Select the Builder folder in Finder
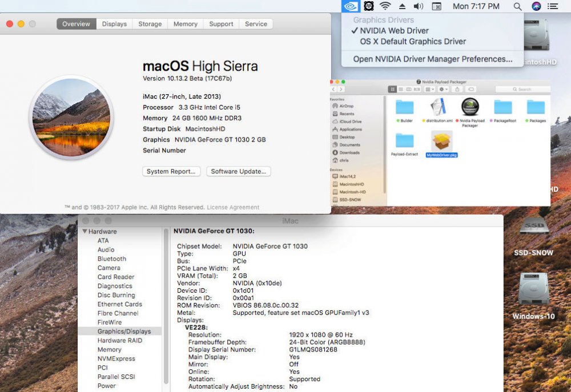Screen dimensions: 571x392 (x=405, y=111)
